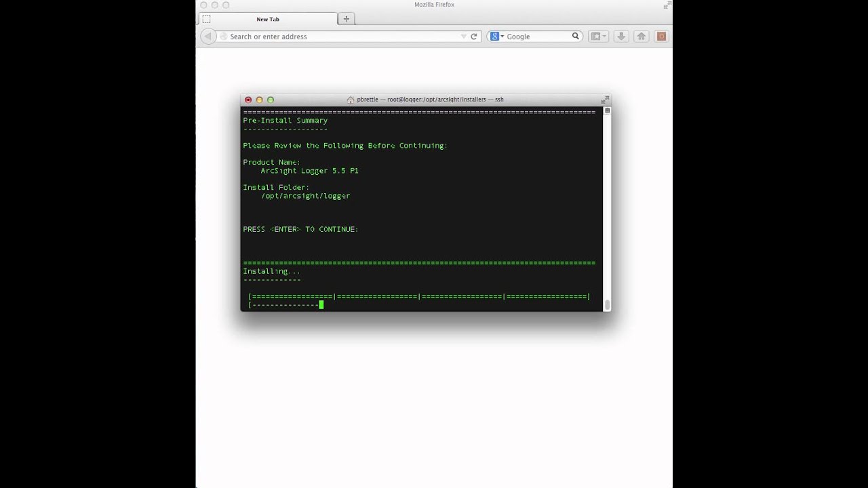
Task: Select the New Tab tab
Action: 268,19
